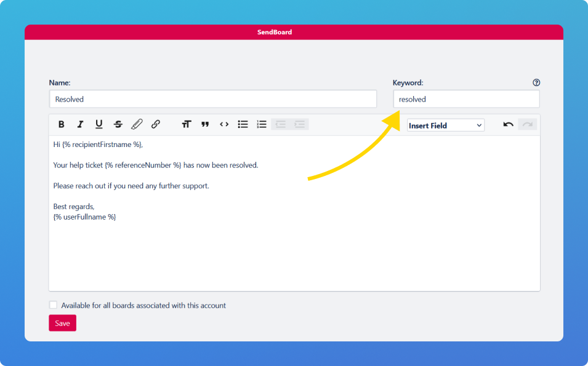588x366 pixels.
Task: Apply italic formatting
Action: coord(80,124)
